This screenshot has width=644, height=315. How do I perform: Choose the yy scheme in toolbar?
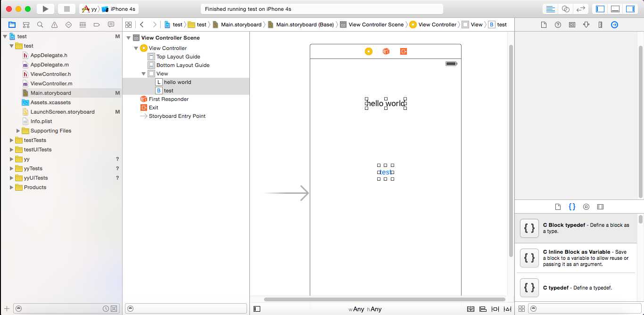click(x=90, y=9)
